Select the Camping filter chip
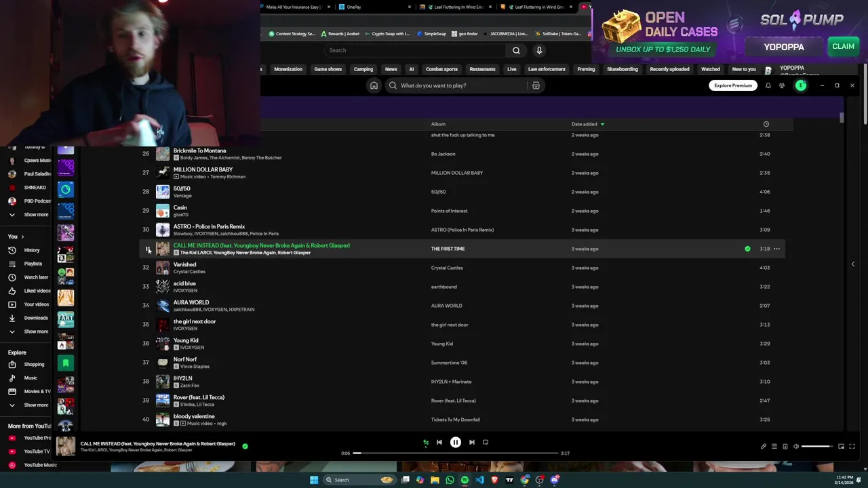 (363, 69)
